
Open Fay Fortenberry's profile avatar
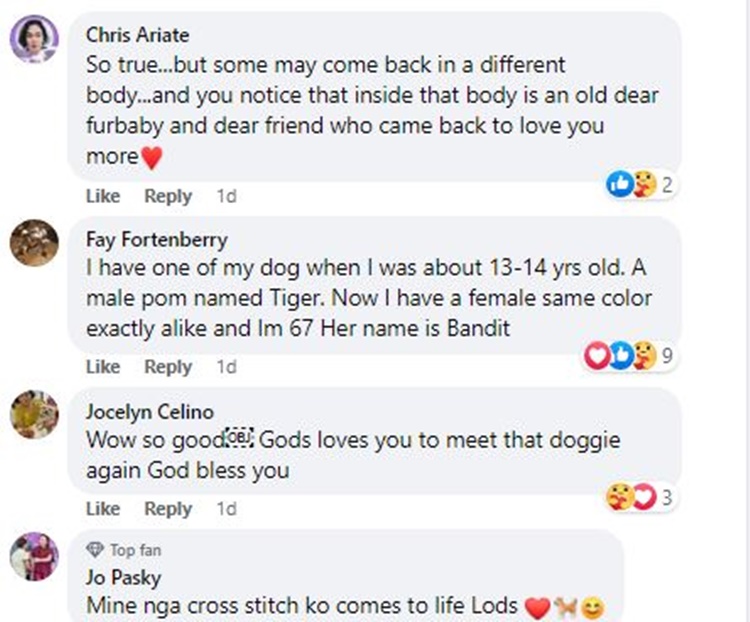34,243
